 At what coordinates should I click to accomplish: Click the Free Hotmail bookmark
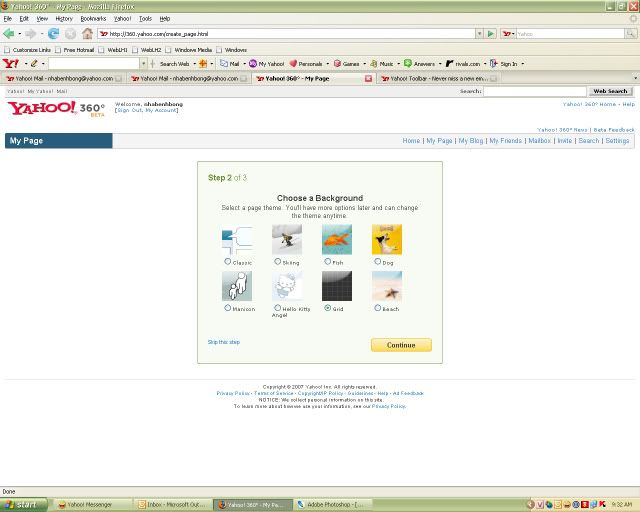click(x=76, y=50)
